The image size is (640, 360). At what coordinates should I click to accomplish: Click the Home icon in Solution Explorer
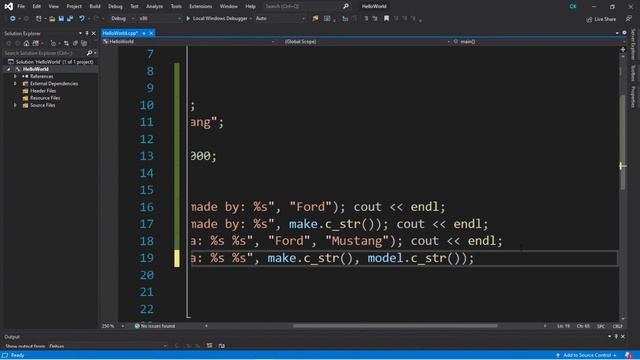pos(26,43)
